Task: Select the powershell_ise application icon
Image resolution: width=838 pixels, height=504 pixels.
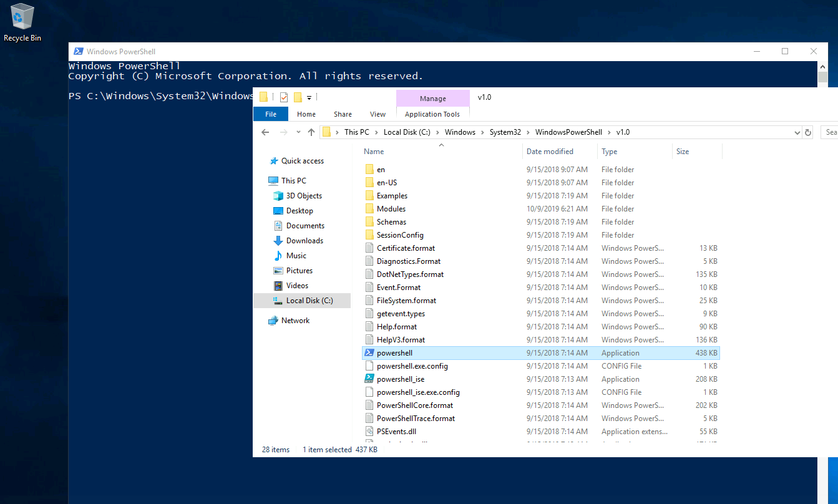Action: tap(369, 379)
